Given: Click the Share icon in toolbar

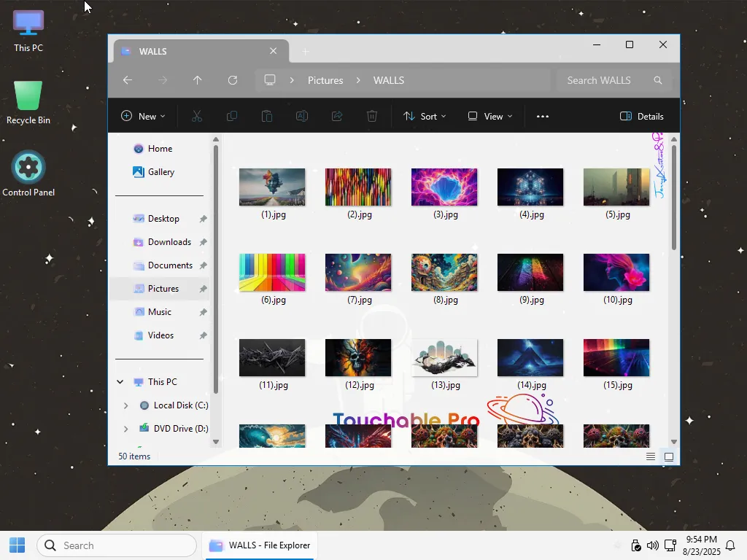Looking at the screenshot, I should [x=337, y=116].
